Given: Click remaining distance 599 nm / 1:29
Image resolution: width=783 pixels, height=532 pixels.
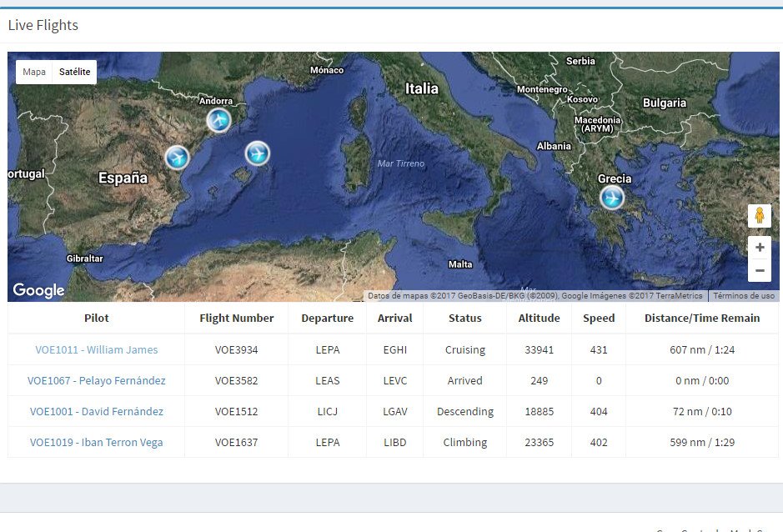Looking at the screenshot, I should pyautogui.click(x=702, y=443).
